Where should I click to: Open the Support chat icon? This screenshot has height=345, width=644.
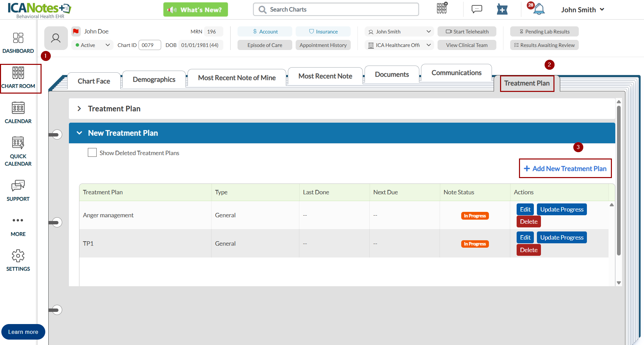18,186
